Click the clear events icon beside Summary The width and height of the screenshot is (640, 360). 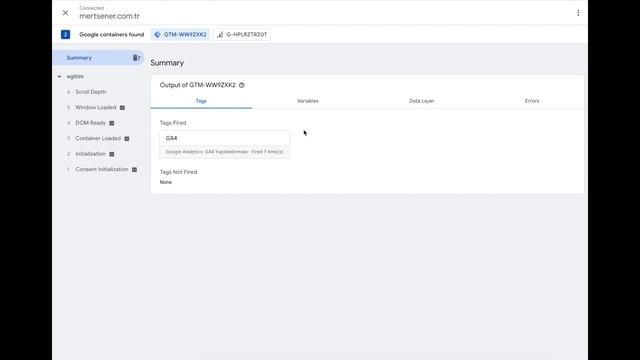[x=136, y=58]
